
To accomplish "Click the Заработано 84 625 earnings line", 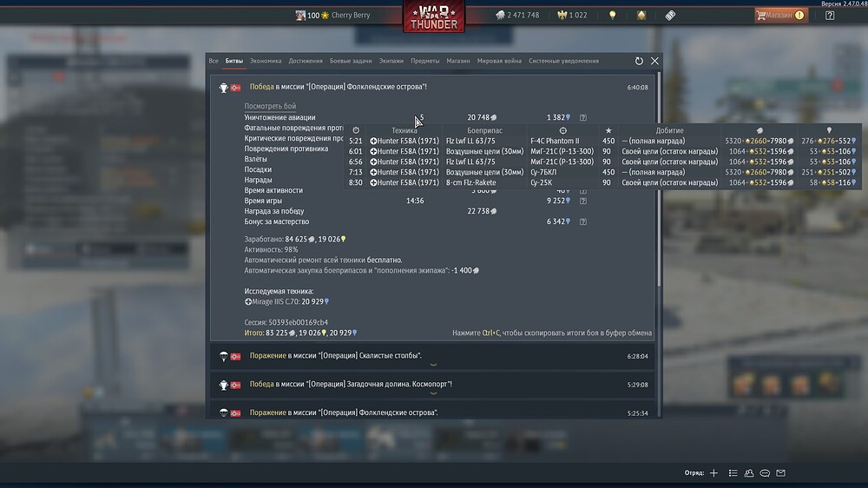I will tap(295, 240).
